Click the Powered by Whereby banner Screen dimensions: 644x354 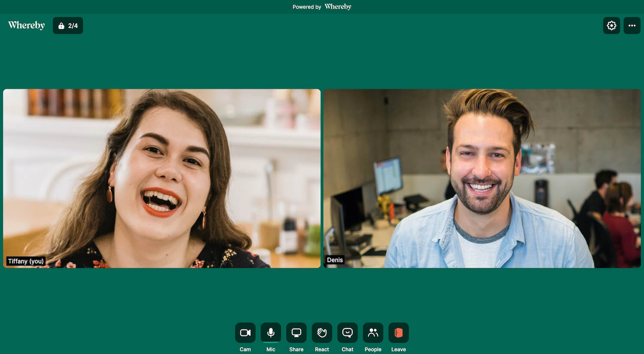pos(322,6)
